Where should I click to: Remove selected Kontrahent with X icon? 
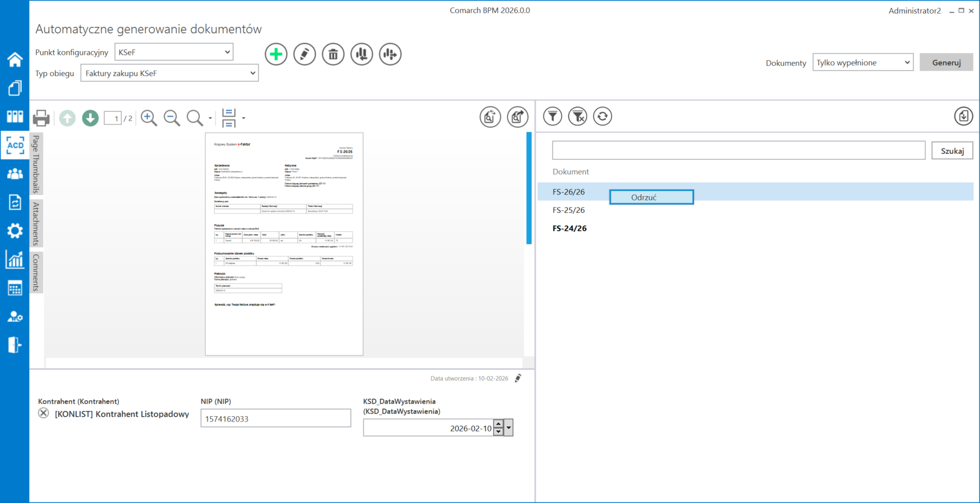pos(43,413)
